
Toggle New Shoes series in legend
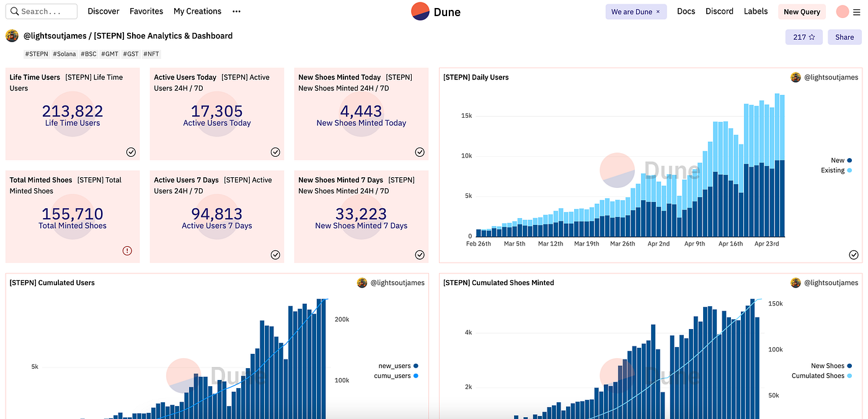[x=831, y=366]
